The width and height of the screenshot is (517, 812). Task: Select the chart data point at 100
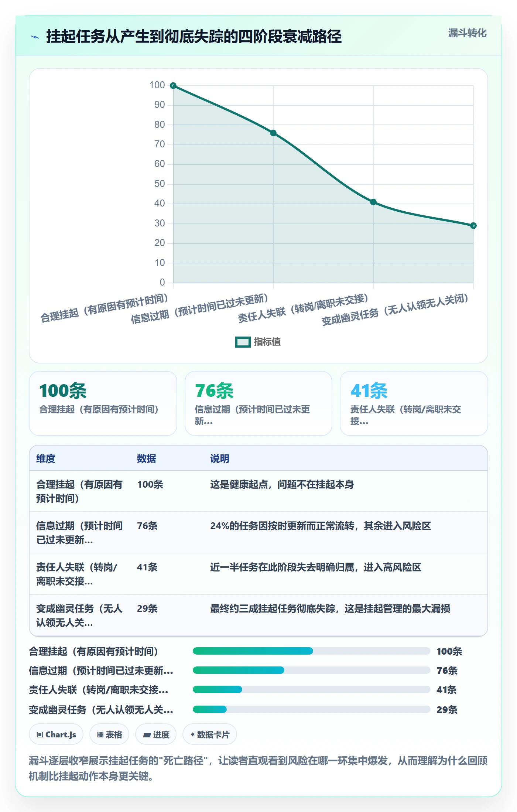point(173,86)
